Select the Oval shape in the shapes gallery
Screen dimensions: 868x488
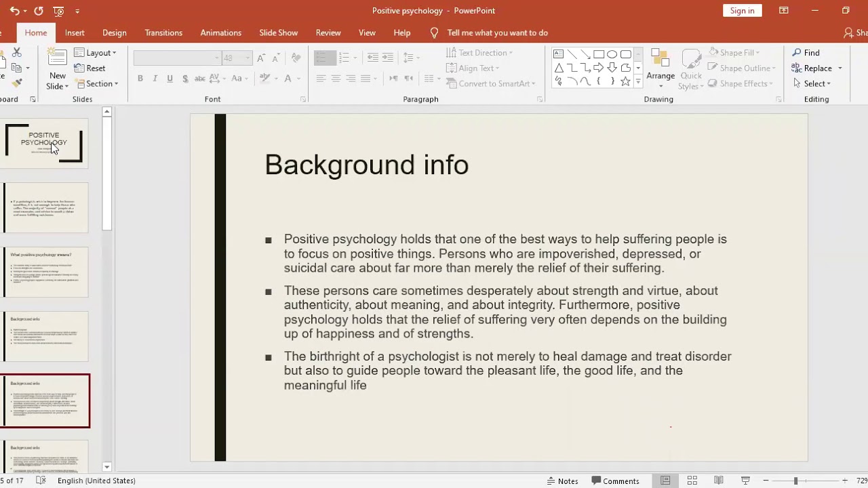[x=612, y=54]
